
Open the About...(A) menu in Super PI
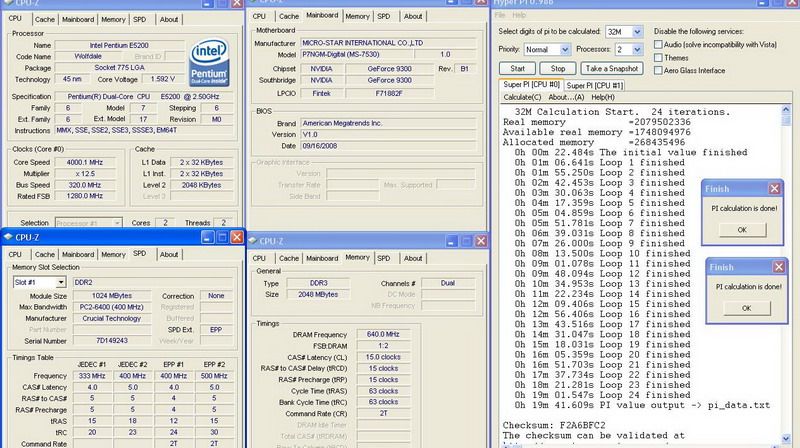[x=566, y=97]
